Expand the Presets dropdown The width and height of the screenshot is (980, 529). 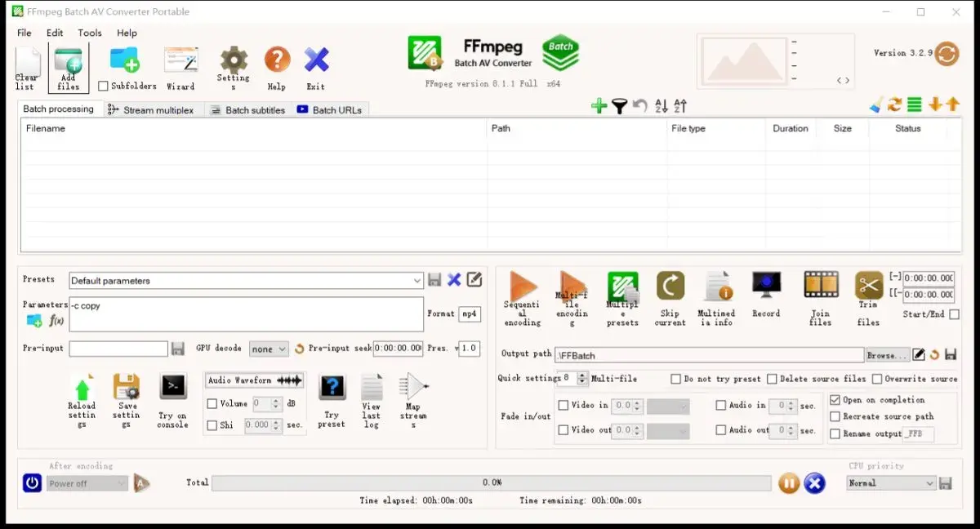click(417, 281)
